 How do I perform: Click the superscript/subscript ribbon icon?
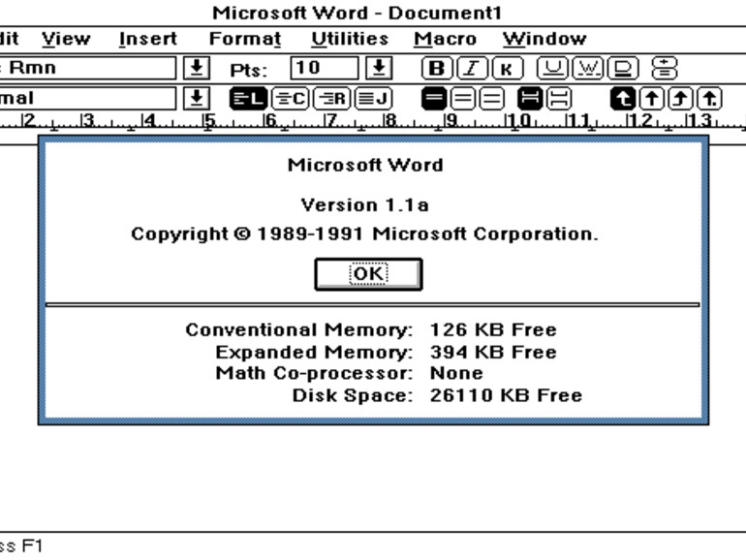(x=665, y=69)
